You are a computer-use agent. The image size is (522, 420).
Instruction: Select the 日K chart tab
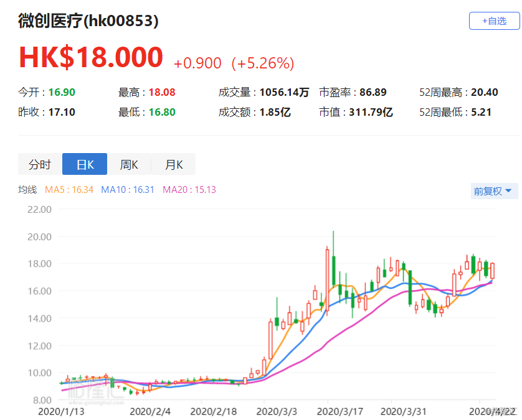[x=85, y=164]
